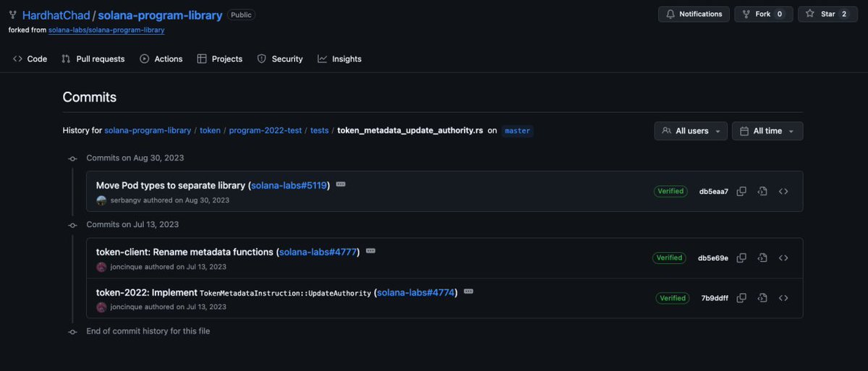The height and width of the screenshot is (371, 868).
Task: Open joncinque author link on UpdateAuthority commit
Action: coord(125,307)
